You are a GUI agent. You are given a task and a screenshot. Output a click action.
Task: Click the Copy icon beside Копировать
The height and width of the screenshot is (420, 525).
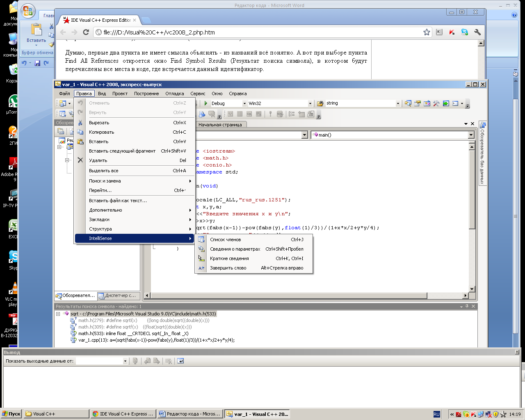click(80, 132)
